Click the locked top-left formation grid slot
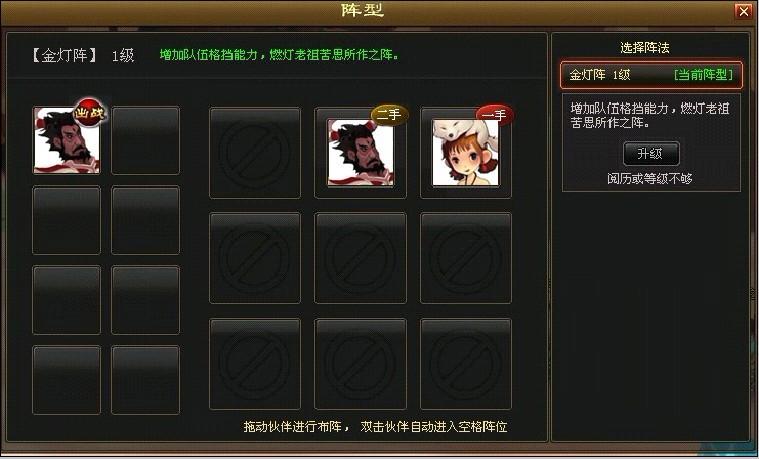This screenshot has height=459, width=759. (255, 153)
